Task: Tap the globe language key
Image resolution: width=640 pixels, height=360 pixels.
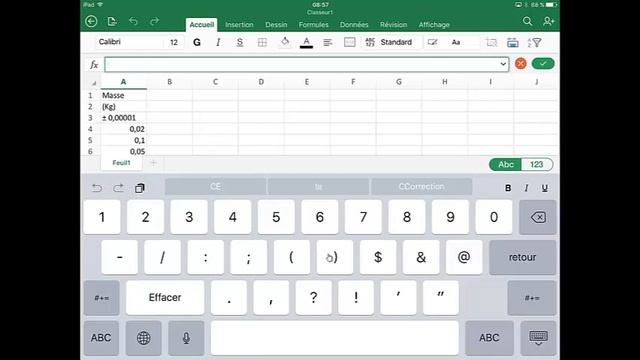Action: tap(143, 338)
